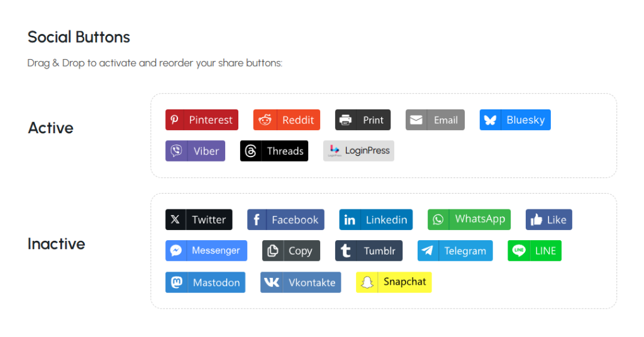Pick the LINE button label
This screenshot has width=644, height=337.
tap(545, 250)
